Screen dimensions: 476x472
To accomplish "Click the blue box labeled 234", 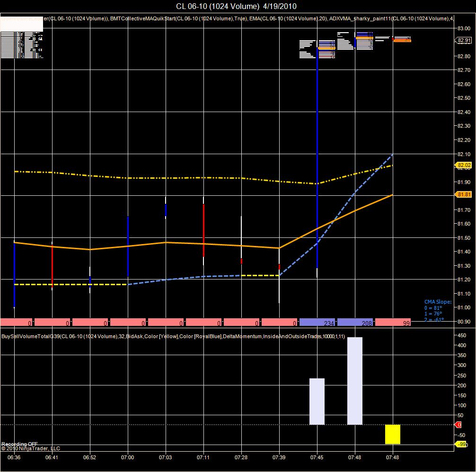I will click(317, 323).
